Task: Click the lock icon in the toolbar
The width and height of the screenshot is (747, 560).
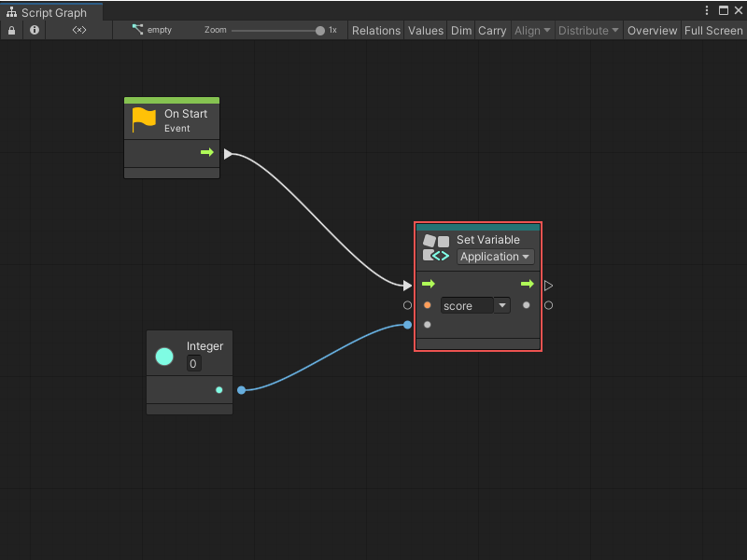Action: (11, 30)
